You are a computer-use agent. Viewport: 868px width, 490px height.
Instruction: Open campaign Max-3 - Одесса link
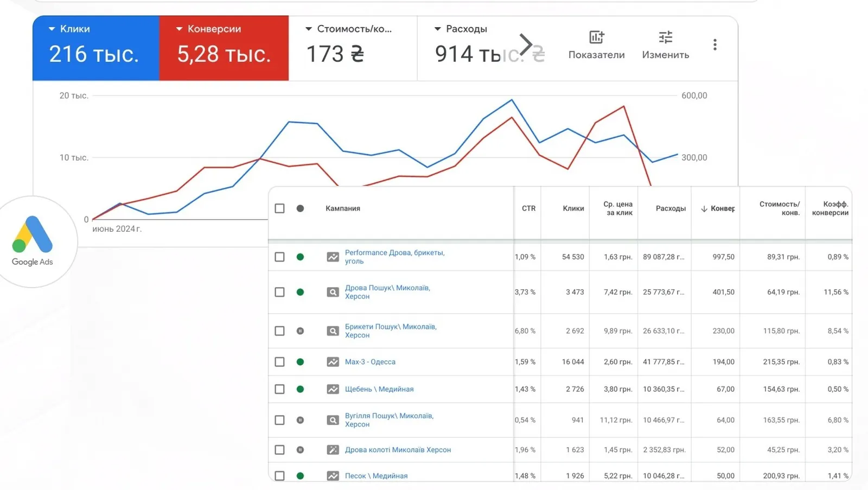(370, 362)
